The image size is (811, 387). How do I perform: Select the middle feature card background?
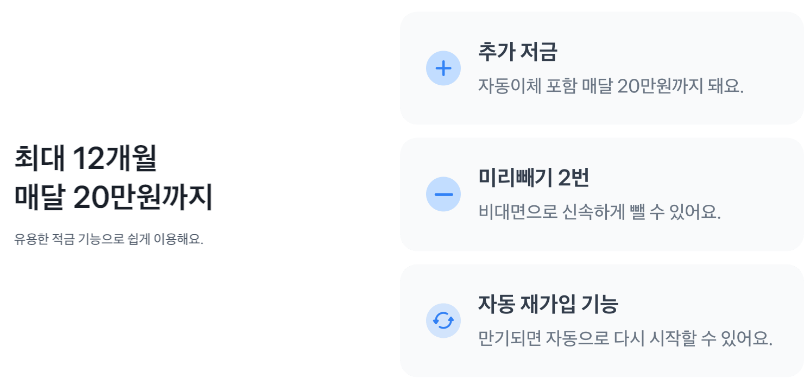pos(602,195)
